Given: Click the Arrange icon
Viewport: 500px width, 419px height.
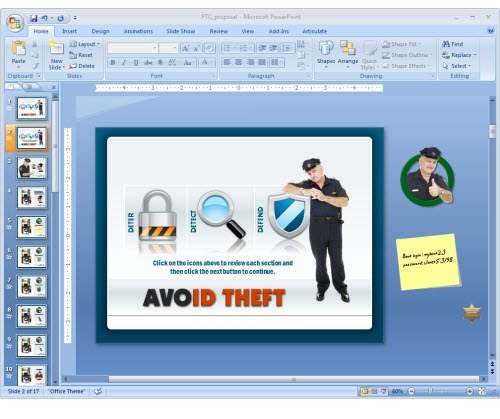Looking at the screenshot, I should pyautogui.click(x=348, y=48).
